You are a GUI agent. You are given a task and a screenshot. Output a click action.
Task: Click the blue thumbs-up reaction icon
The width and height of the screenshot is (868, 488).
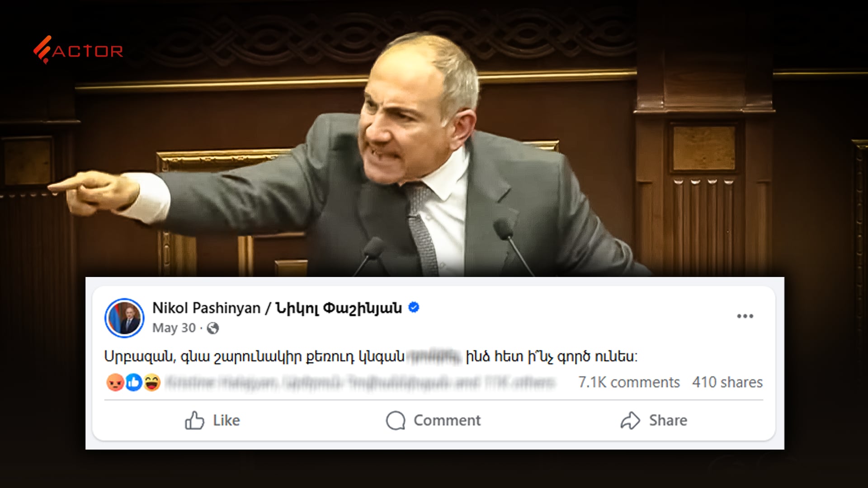pos(134,383)
